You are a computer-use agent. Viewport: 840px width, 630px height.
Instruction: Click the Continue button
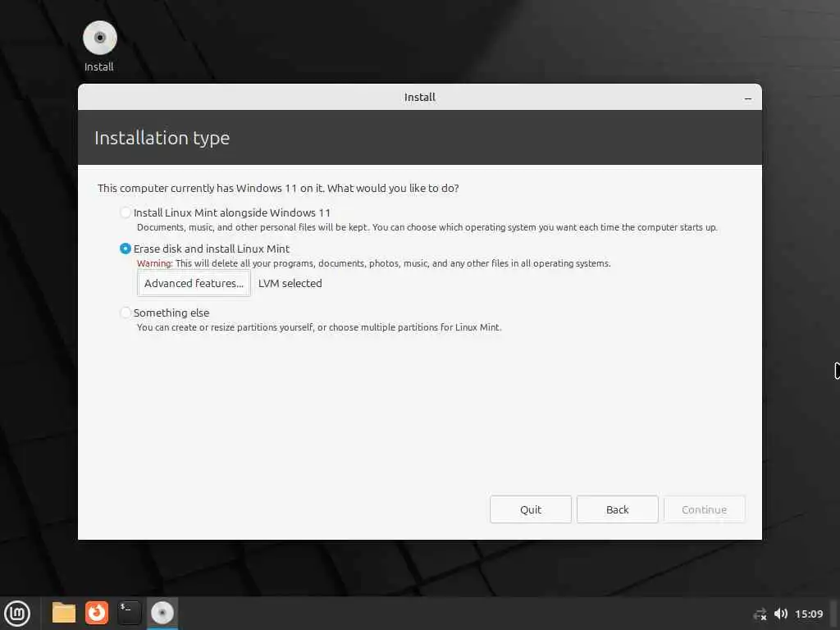[704, 509]
